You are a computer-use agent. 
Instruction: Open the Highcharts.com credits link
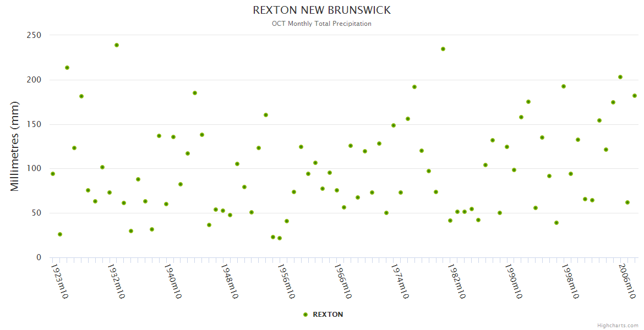click(618, 325)
